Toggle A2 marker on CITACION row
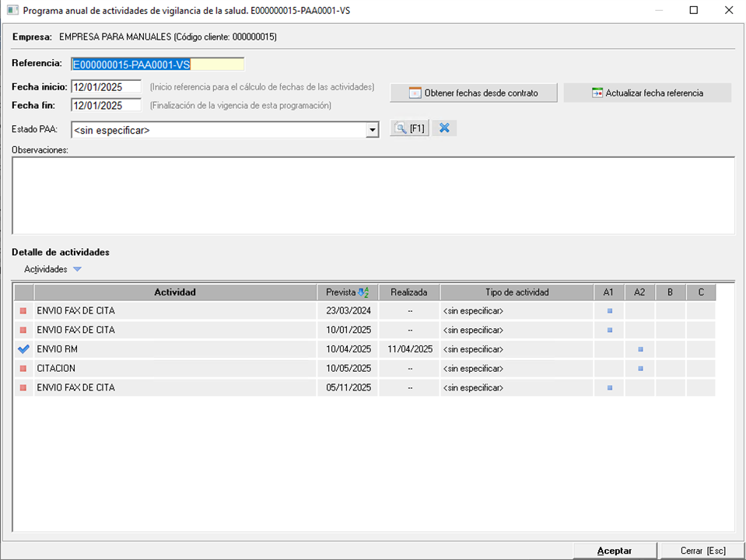The height and width of the screenshot is (560, 746). (640, 369)
